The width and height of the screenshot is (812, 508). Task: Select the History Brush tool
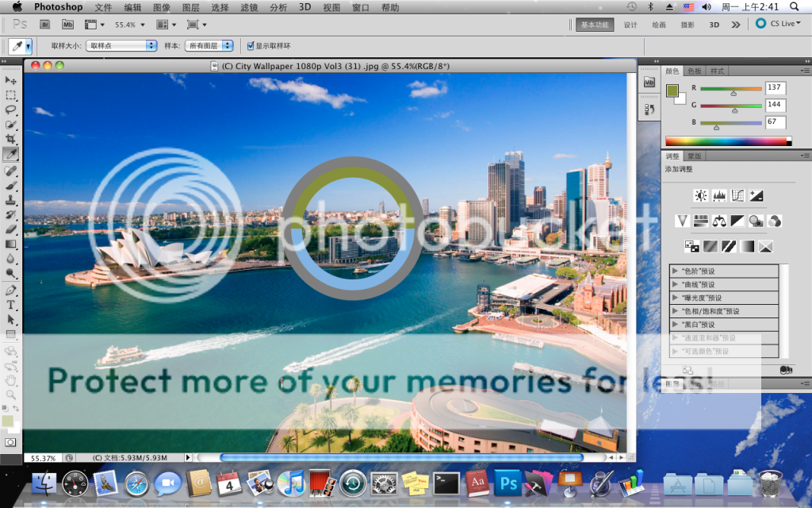10,214
